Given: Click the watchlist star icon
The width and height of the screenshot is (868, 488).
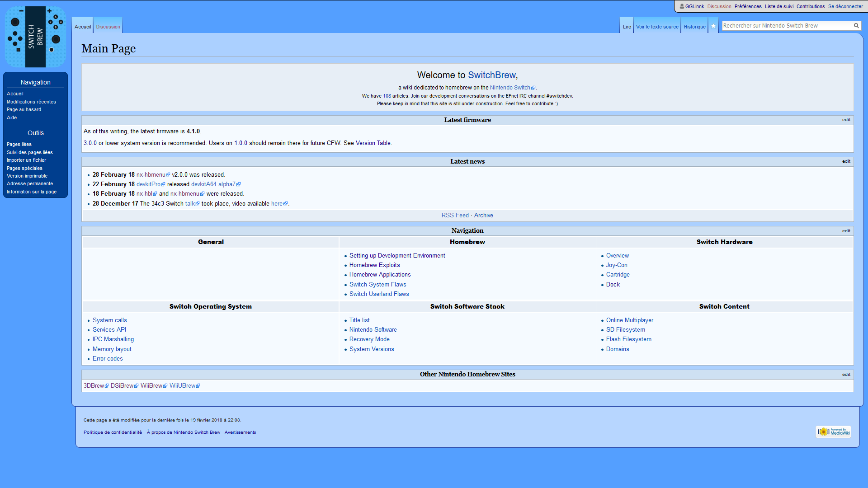Looking at the screenshot, I should [x=713, y=26].
